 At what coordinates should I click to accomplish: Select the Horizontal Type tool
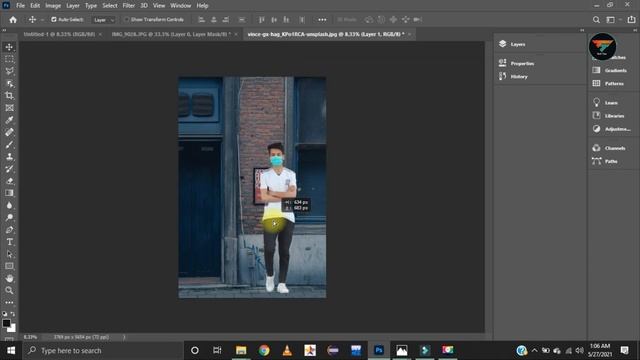point(9,242)
